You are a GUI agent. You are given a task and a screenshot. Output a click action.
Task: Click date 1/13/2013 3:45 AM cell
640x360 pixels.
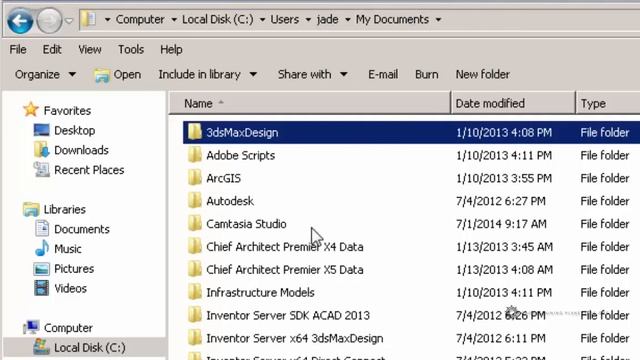pos(504,247)
